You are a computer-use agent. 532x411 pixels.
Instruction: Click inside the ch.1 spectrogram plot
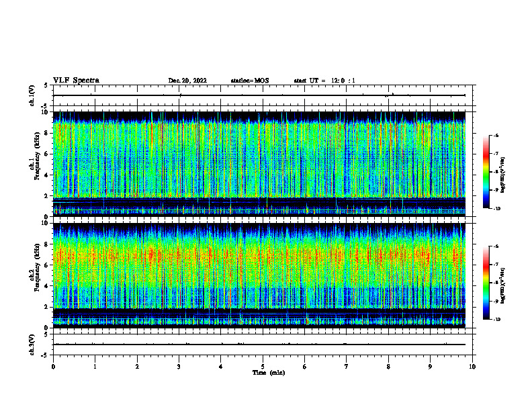point(259,164)
